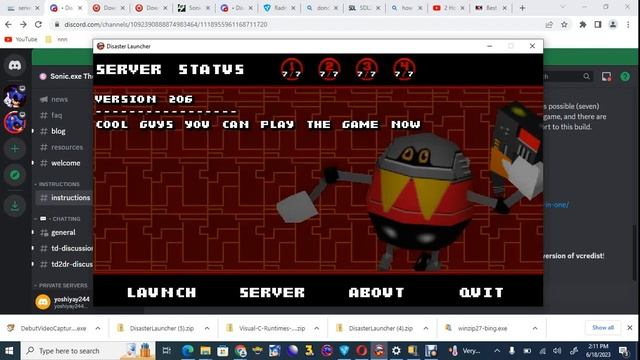Open Discord home via logo icon
The height and width of the screenshot is (360, 640).
15,65
